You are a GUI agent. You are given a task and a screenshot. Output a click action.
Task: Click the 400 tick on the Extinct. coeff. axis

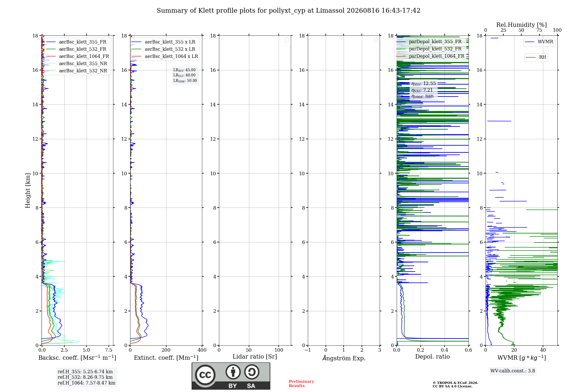[x=202, y=350]
